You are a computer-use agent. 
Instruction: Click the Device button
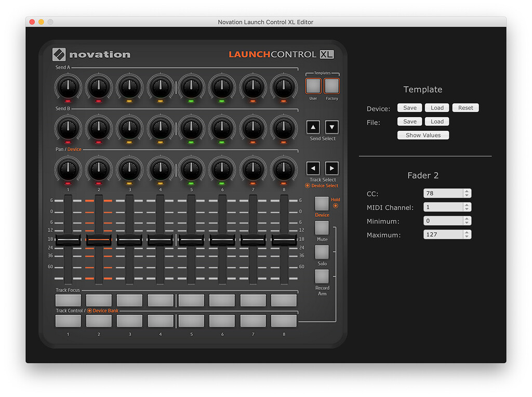(x=321, y=204)
